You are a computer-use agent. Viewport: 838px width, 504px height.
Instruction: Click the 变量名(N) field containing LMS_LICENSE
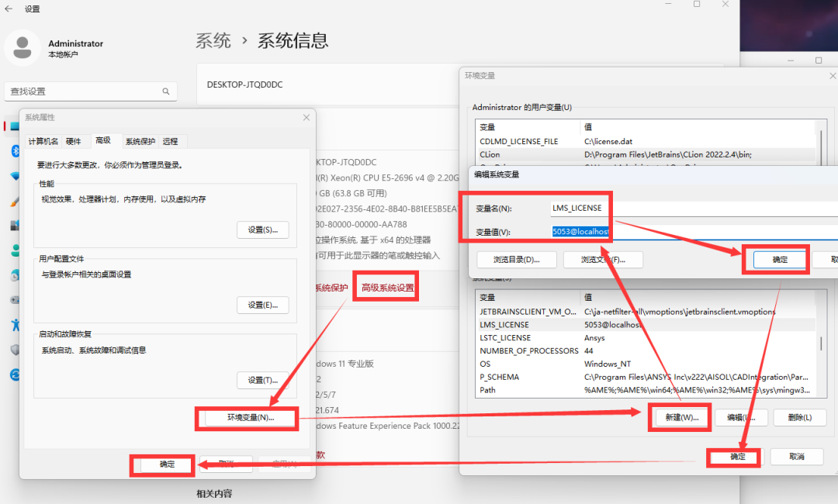[694, 209]
